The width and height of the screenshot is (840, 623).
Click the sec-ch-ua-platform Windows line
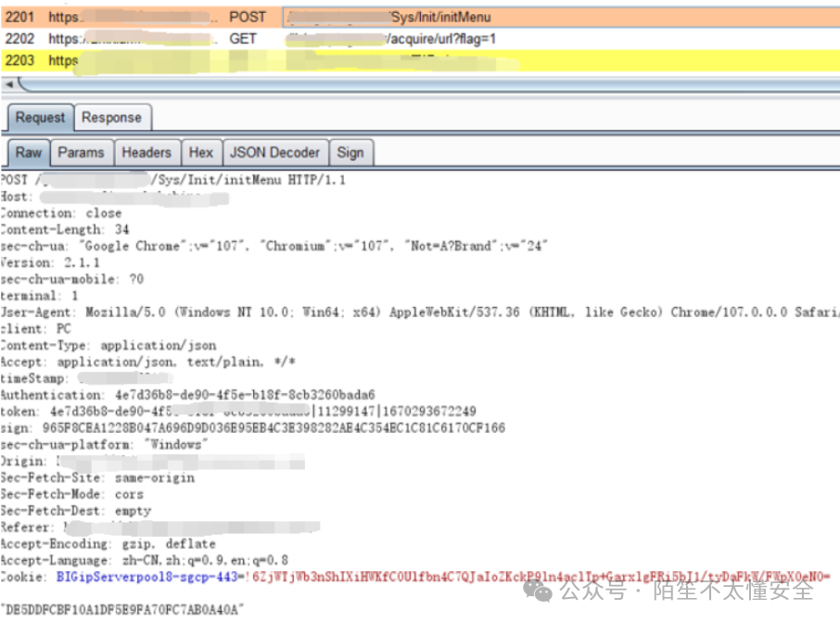click(x=104, y=445)
